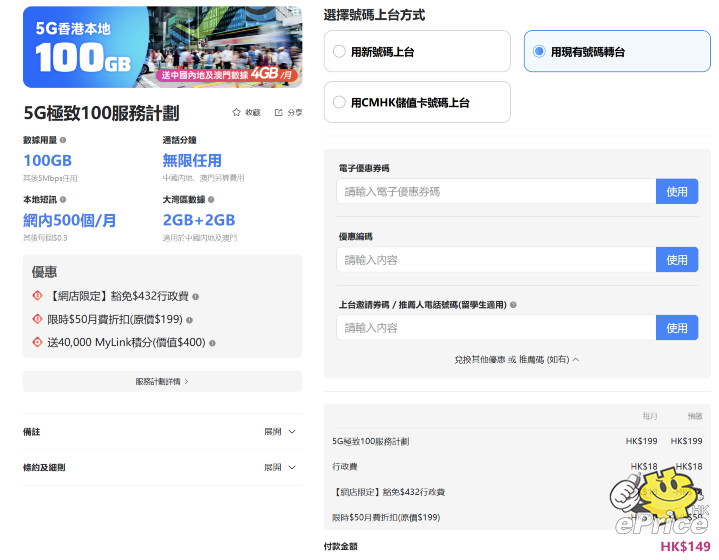
Task: Click help icon next to 上台邀請券碼 label
Action: click(x=513, y=305)
